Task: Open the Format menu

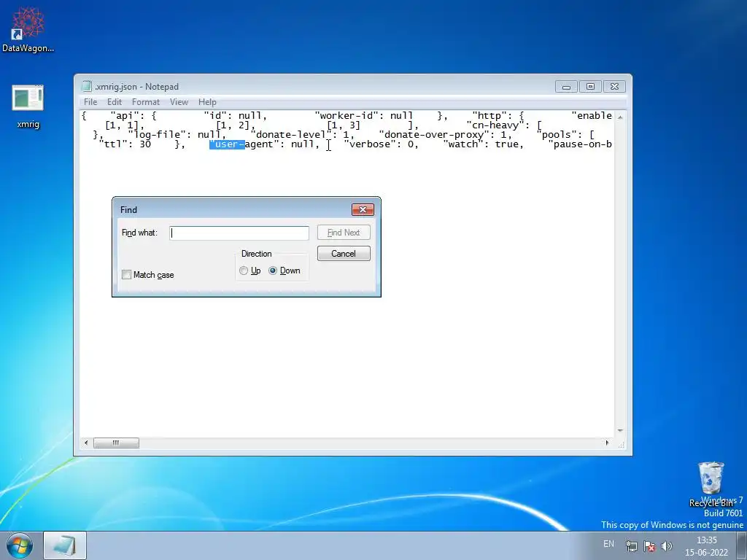Action: [x=146, y=102]
